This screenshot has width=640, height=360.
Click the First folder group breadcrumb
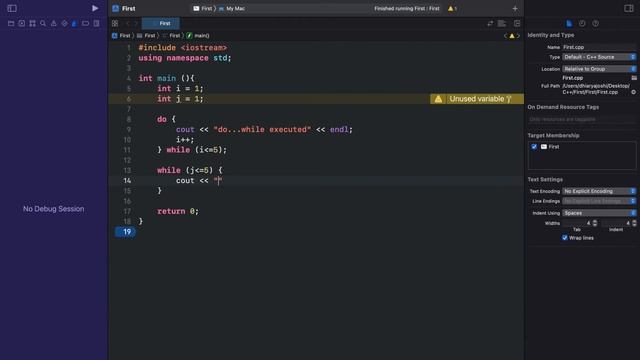click(x=146, y=36)
